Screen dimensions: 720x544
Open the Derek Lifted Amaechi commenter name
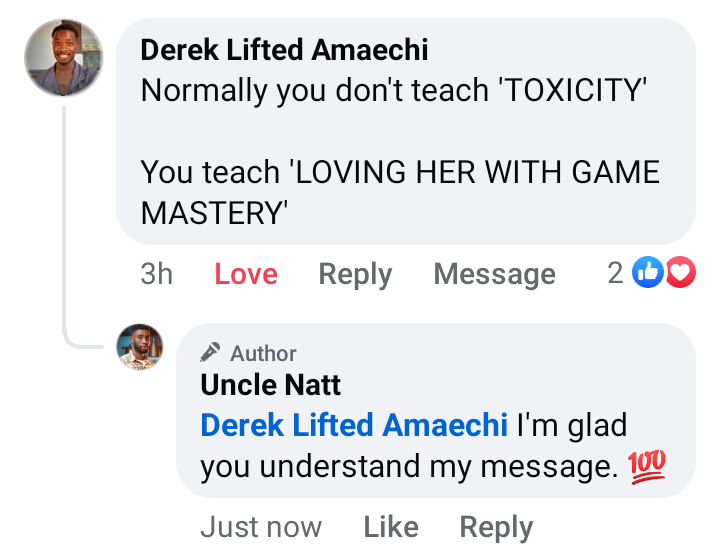point(284,49)
